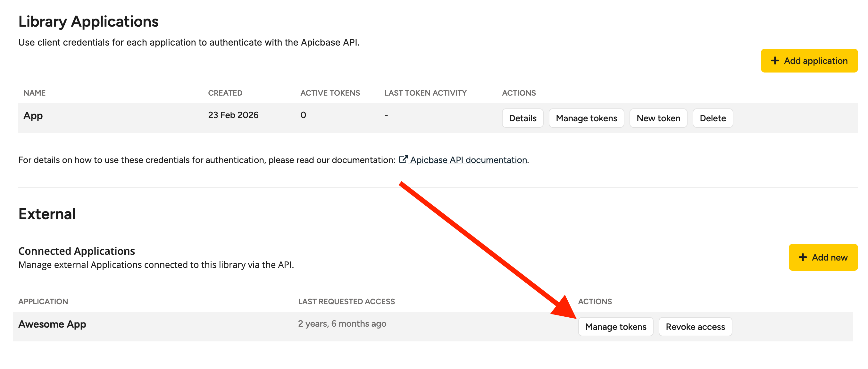868x369 pixels.
Task: Select the Awesome App row name
Action: 52,324
